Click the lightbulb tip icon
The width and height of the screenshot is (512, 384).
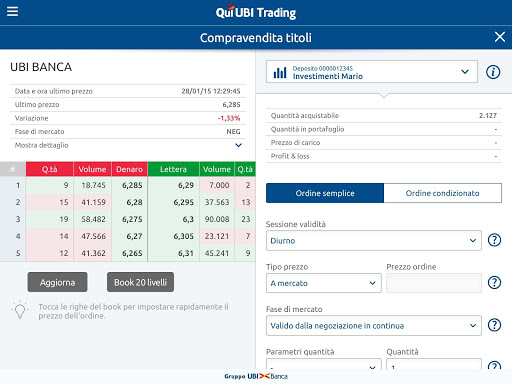[x=20, y=310]
